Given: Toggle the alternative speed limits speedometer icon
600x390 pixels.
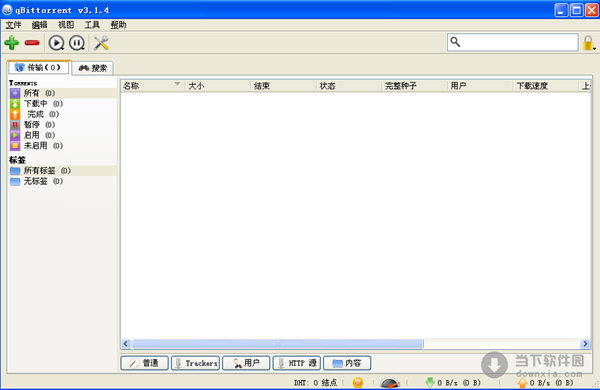Looking at the screenshot, I should [390, 383].
